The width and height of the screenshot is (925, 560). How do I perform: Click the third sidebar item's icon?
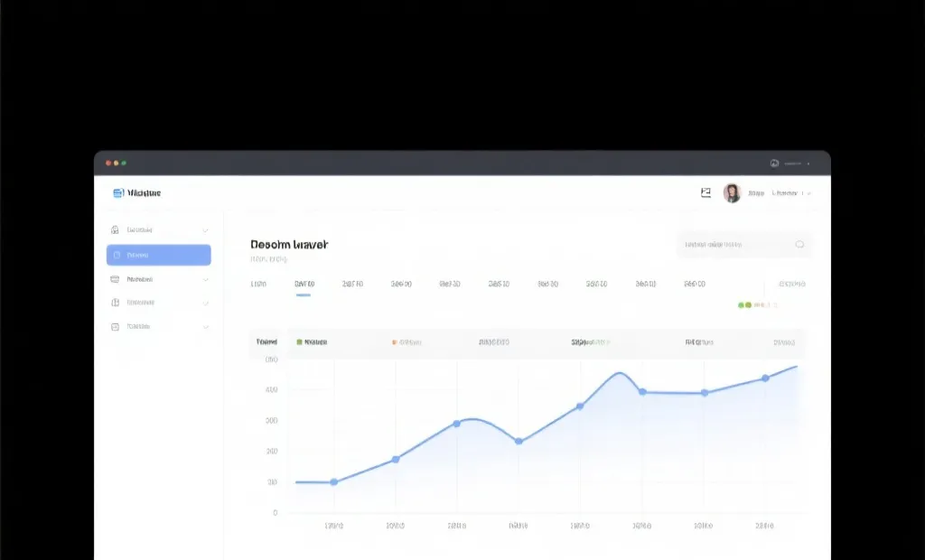click(x=115, y=280)
